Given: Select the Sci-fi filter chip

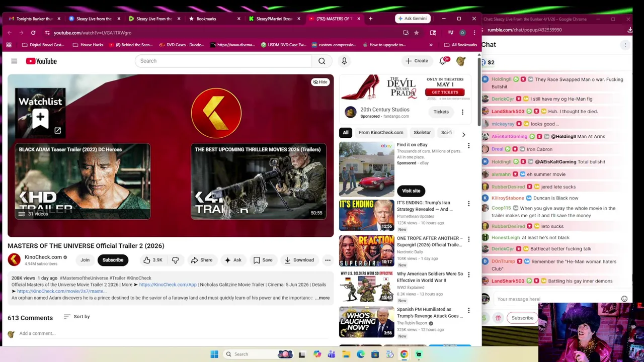Looking at the screenshot, I should (446, 133).
